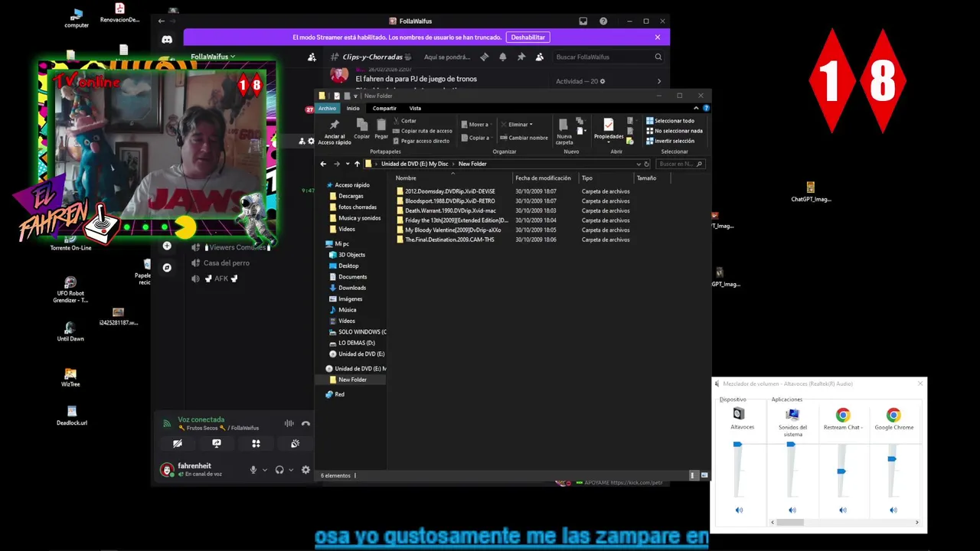
Task: Share your screen in Discord
Action: tap(217, 443)
